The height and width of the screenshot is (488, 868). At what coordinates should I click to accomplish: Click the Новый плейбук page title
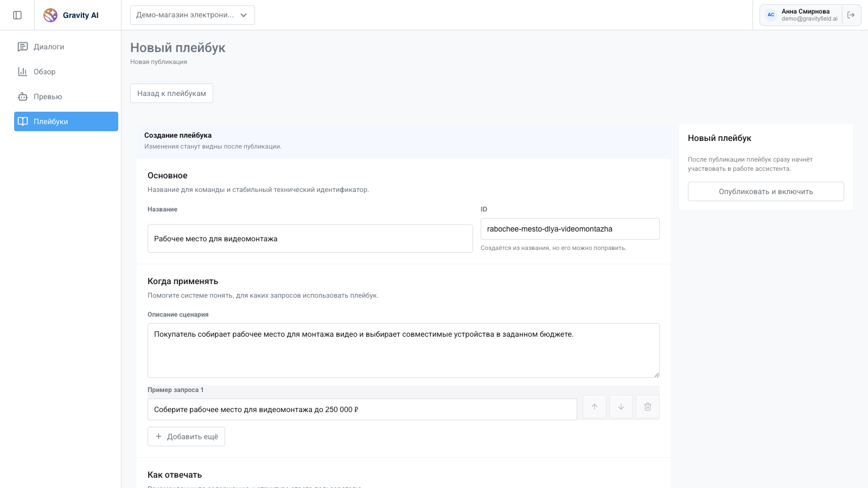pos(178,48)
